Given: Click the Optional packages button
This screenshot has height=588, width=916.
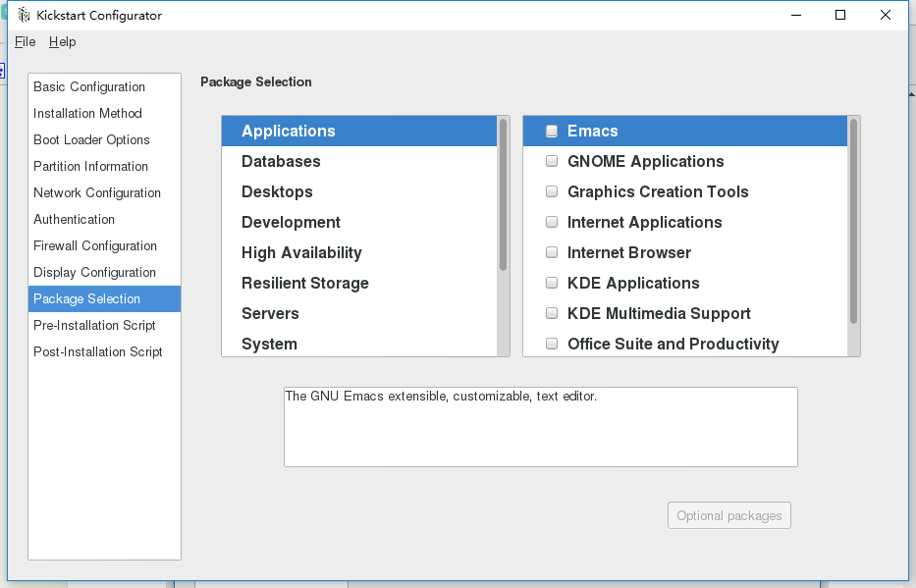Looking at the screenshot, I should click(x=728, y=515).
